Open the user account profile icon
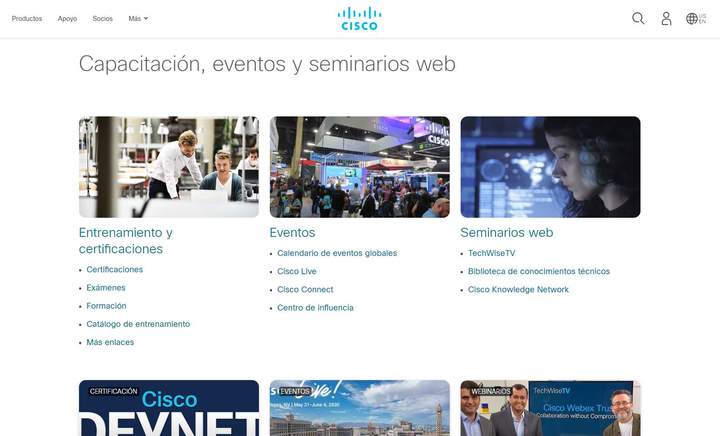 [666, 18]
